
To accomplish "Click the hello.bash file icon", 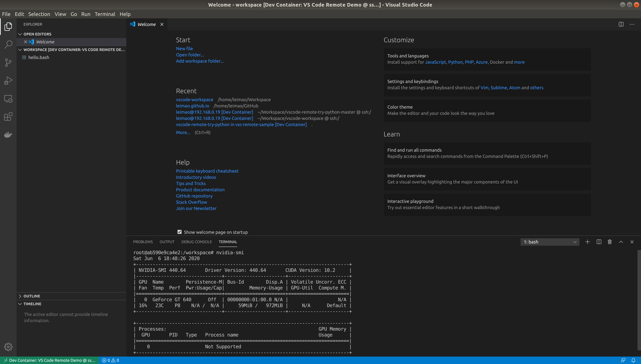I will 24,57.
